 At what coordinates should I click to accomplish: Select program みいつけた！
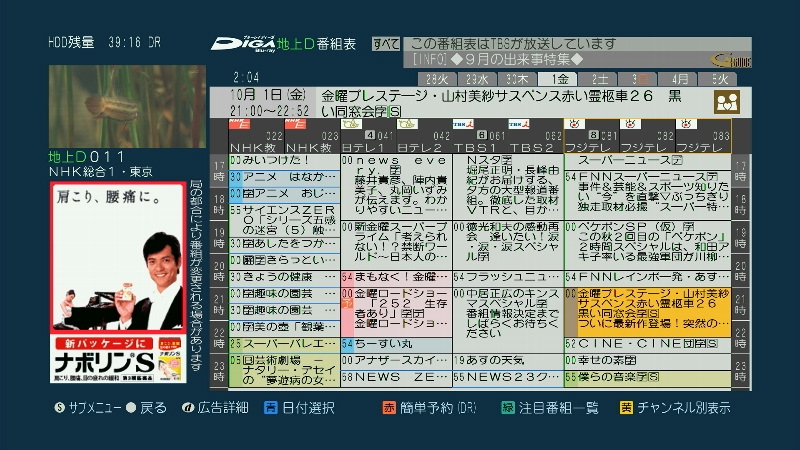pos(284,161)
